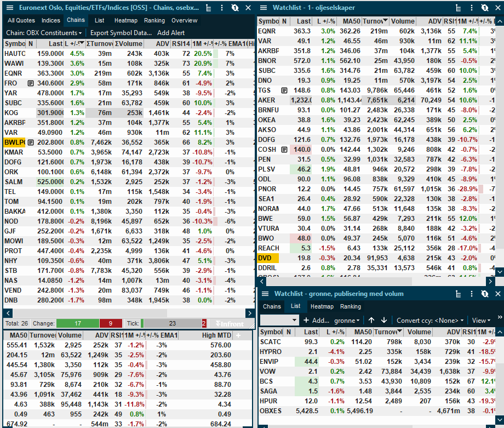Screen dimensions: 504x428
Task: Open vertical dots menu in Euronext Oslo window
Action: click(x=222, y=8)
